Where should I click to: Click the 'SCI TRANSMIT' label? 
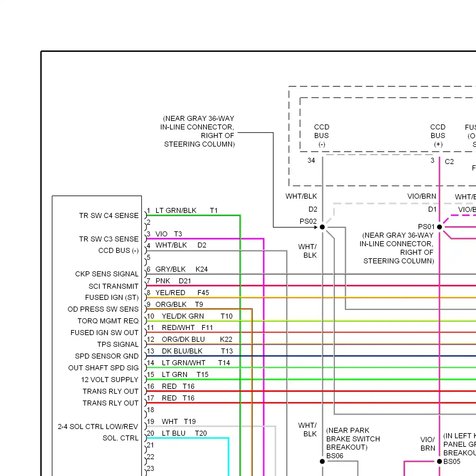click(114, 286)
